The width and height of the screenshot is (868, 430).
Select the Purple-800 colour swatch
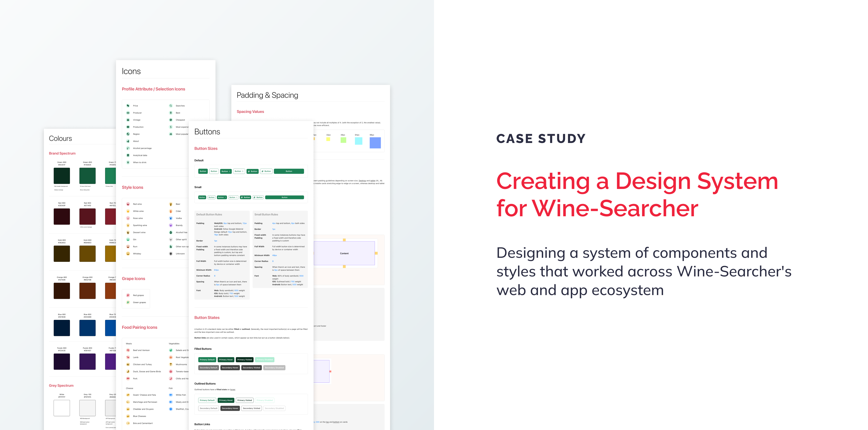click(x=87, y=362)
